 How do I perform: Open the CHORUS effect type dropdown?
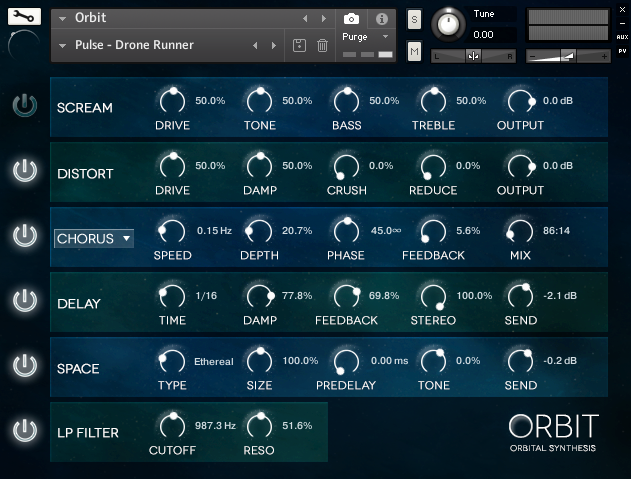click(94, 238)
